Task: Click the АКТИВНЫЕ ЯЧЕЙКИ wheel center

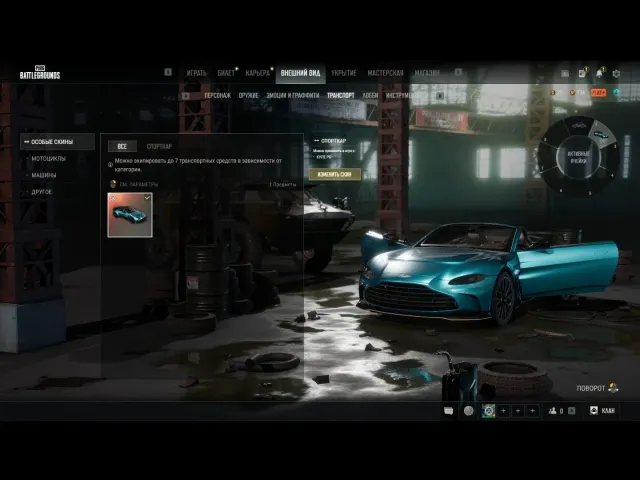Action: pyautogui.click(x=579, y=157)
